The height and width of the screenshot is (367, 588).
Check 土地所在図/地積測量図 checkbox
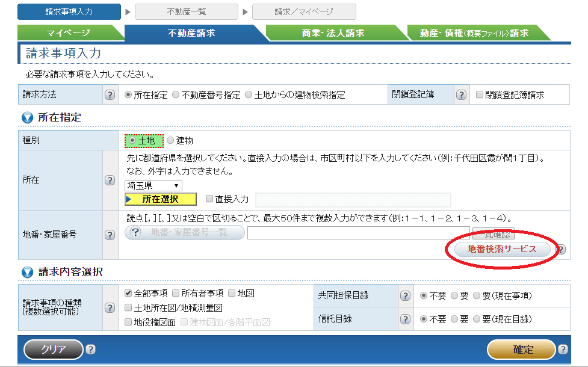(128, 307)
